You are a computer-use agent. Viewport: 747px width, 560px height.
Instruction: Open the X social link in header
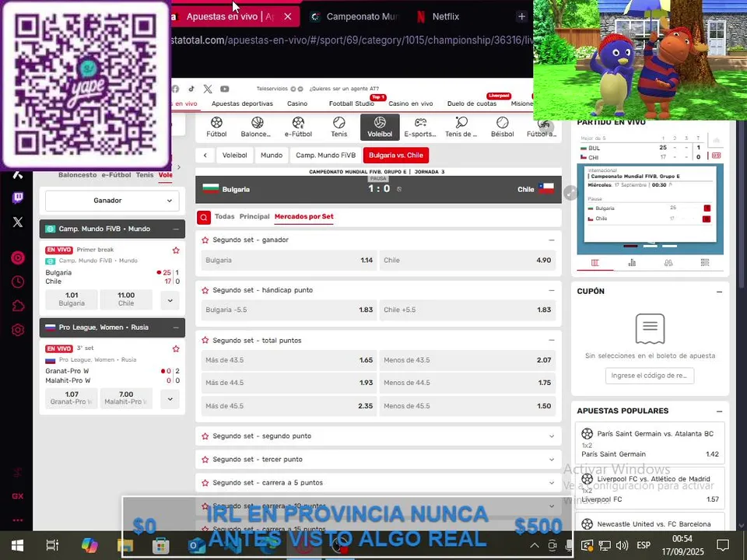pos(208,89)
